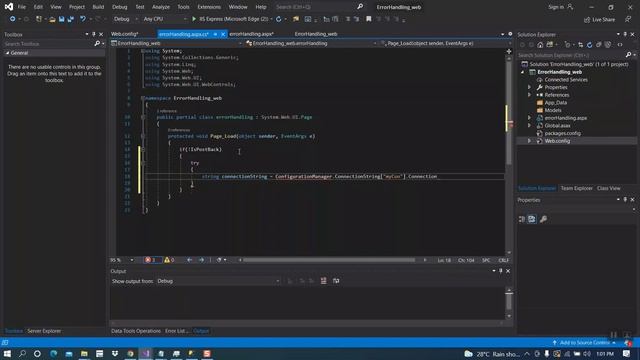Click the warning count indicator
Image resolution: width=640 pixels, height=360 pixels.
pyautogui.click(x=169, y=260)
